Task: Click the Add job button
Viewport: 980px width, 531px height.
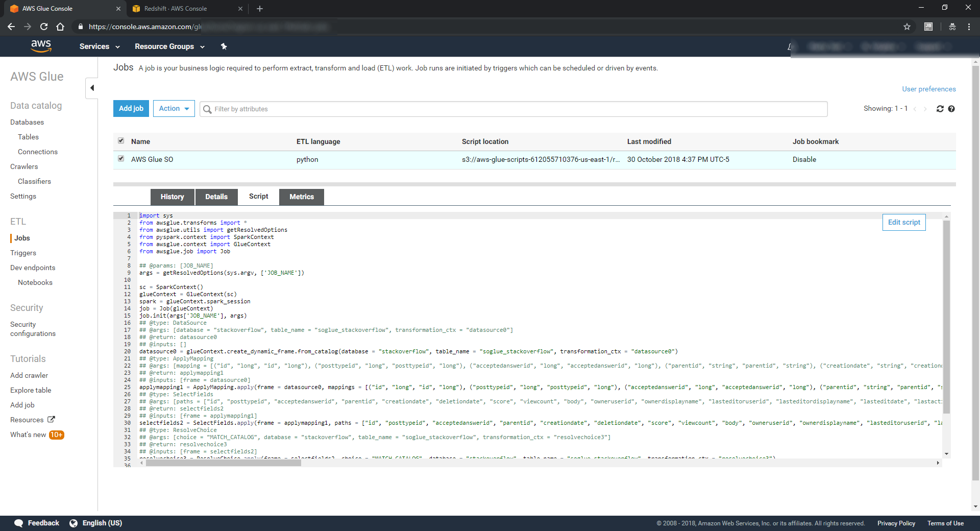Action: pos(131,108)
